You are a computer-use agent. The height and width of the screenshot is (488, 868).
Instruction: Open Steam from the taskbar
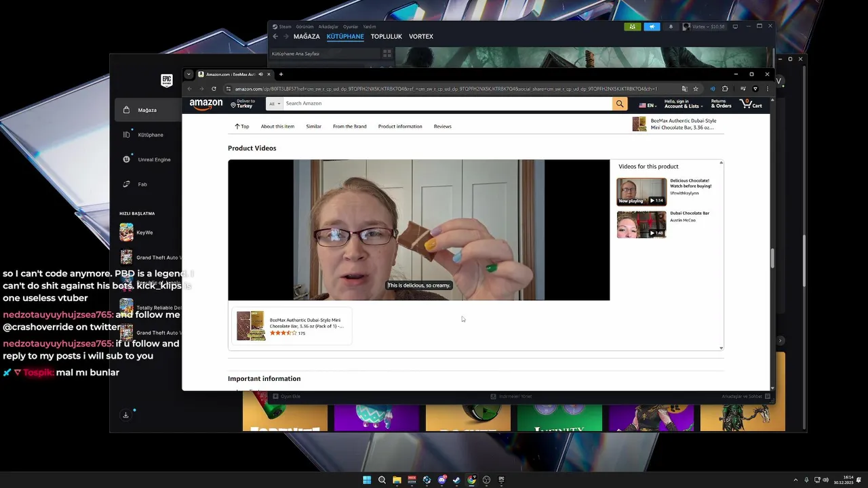pyautogui.click(x=456, y=480)
